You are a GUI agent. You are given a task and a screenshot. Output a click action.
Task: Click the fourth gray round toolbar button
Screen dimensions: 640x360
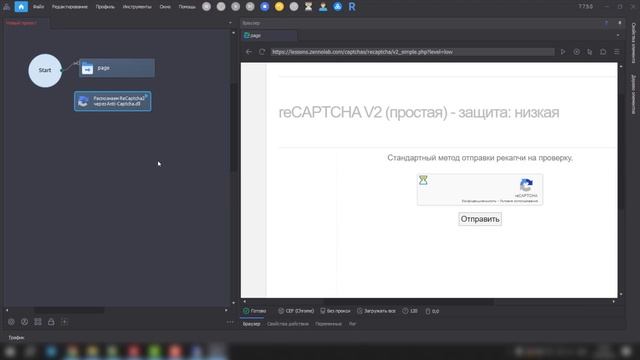click(x=250, y=7)
